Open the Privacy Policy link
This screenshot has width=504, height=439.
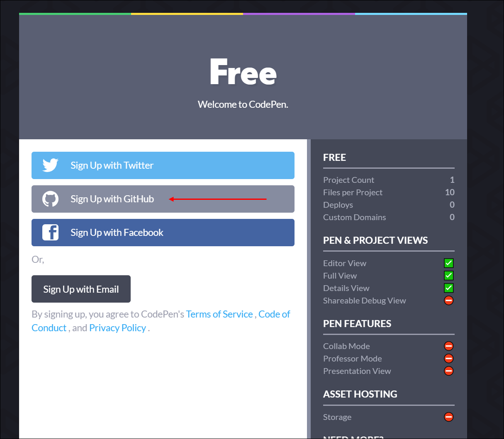pos(117,328)
